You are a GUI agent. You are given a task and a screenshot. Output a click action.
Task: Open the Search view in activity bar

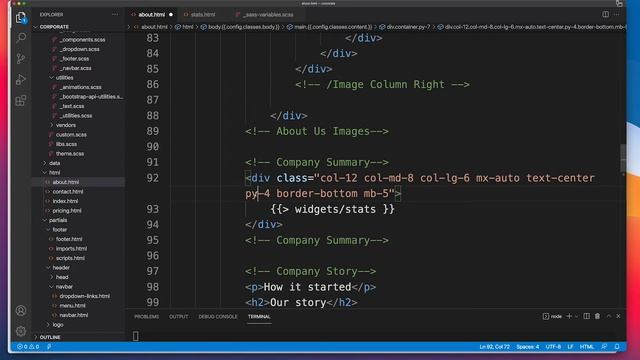21,38
